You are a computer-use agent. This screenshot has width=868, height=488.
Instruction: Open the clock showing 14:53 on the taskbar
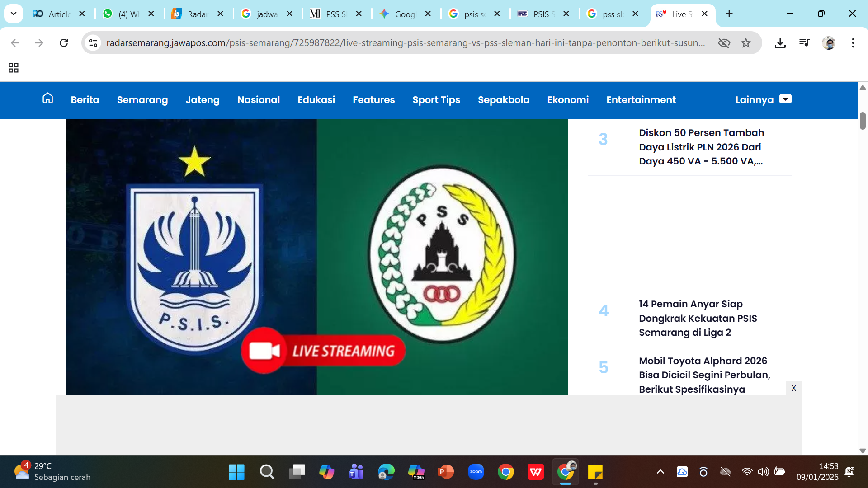coord(817,472)
